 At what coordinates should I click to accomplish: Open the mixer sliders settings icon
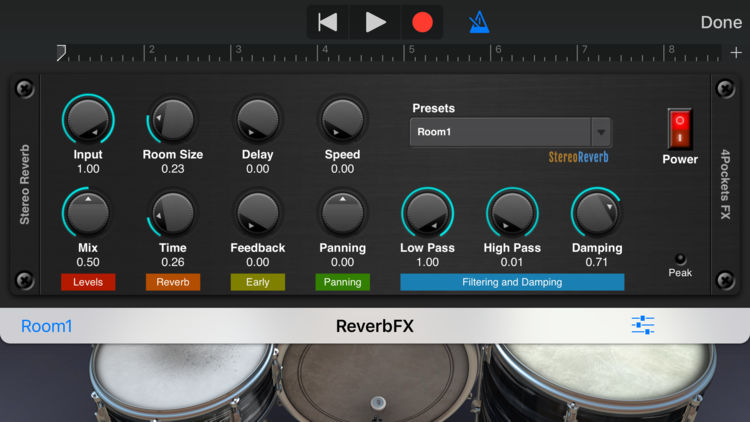pyautogui.click(x=642, y=325)
